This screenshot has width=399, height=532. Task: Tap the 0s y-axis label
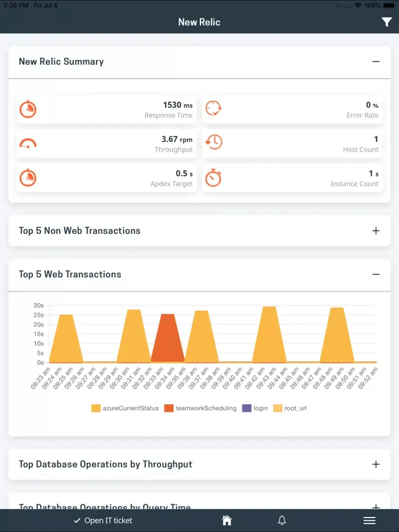tap(40, 362)
